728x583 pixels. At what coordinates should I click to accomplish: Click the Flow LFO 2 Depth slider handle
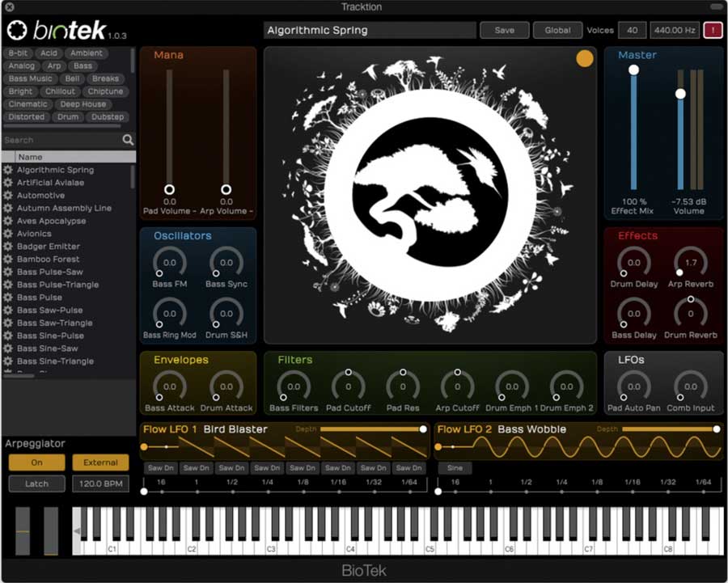pos(717,429)
